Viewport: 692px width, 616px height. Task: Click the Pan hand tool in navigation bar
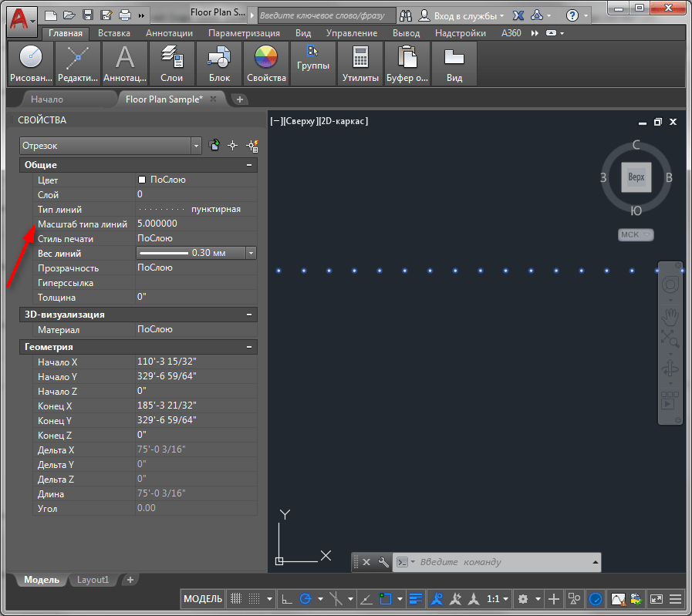pos(670,315)
